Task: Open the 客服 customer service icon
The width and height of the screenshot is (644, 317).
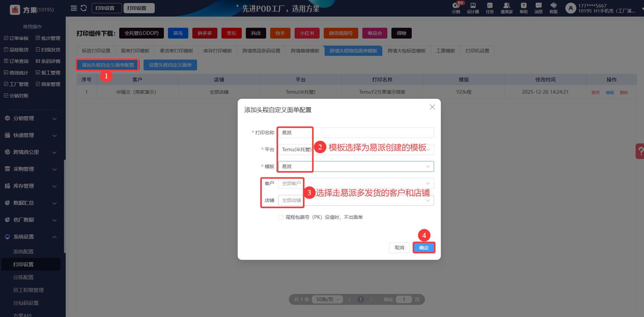Action: point(554,8)
